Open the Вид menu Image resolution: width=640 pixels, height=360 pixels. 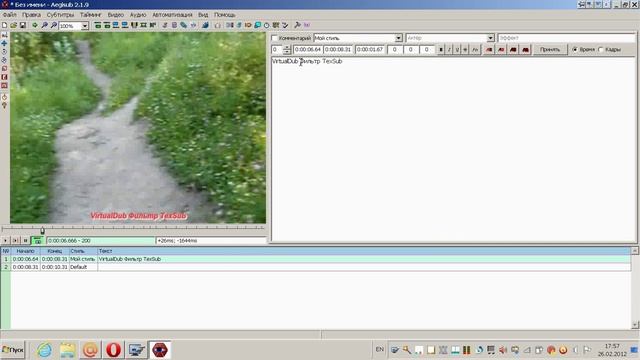point(203,15)
